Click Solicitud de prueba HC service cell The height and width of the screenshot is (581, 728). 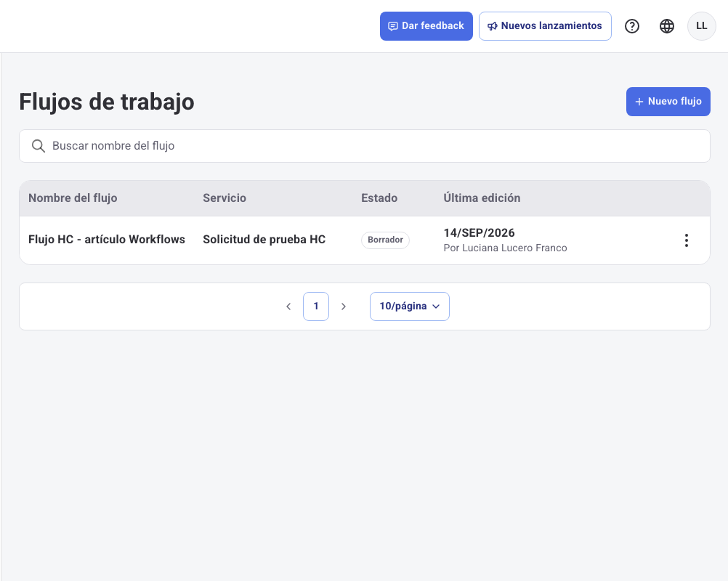pyautogui.click(x=264, y=240)
